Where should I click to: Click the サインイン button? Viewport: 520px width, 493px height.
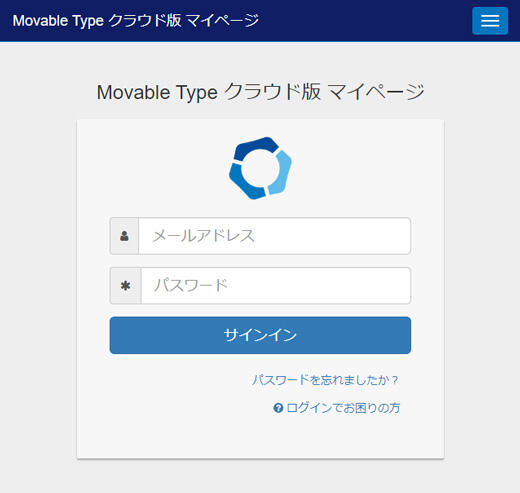coord(260,335)
